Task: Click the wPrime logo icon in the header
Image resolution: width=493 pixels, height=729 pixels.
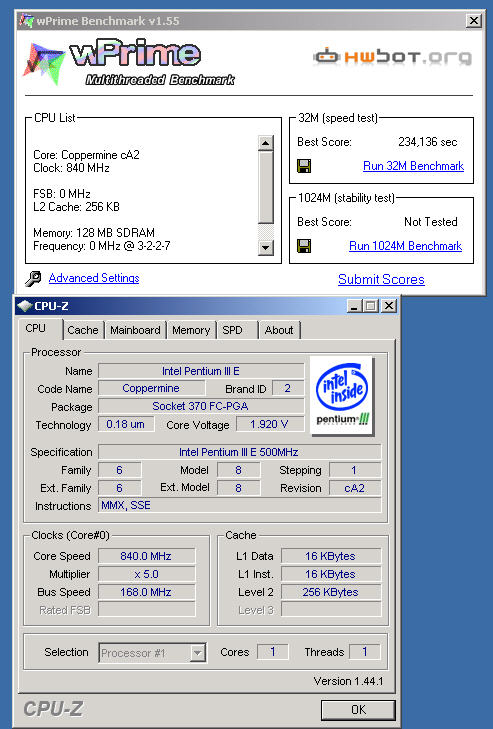Action: tap(44, 62)
